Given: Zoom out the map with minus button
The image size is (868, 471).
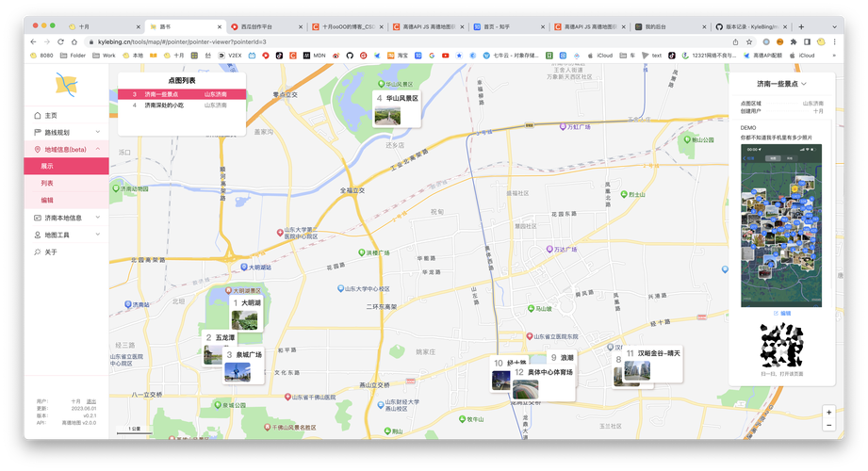Looking at the screenshot, I should (828, 425).
